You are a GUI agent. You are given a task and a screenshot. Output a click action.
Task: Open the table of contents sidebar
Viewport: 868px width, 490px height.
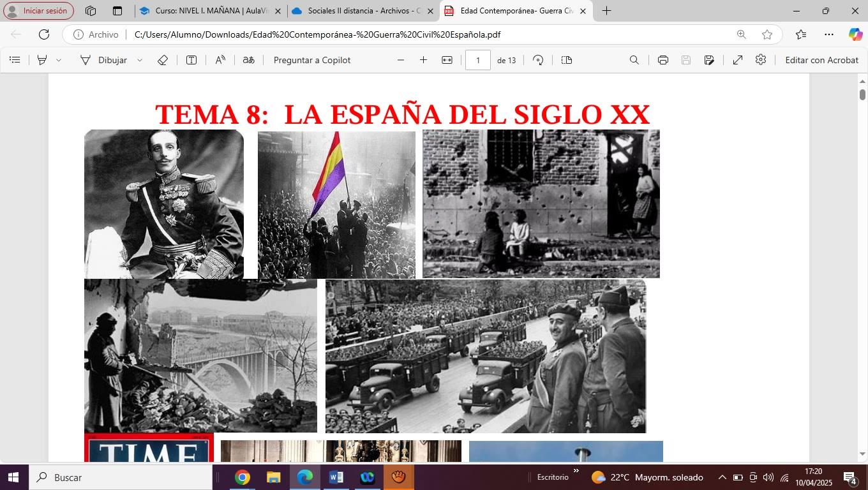15,60
